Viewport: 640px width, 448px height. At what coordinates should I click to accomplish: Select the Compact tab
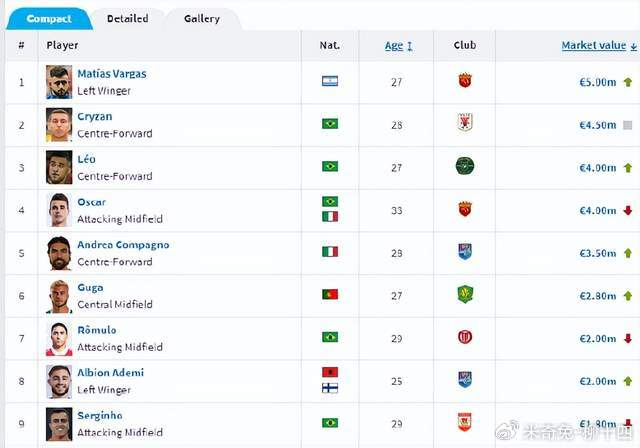pyautogui.click(x=49, y=18)
